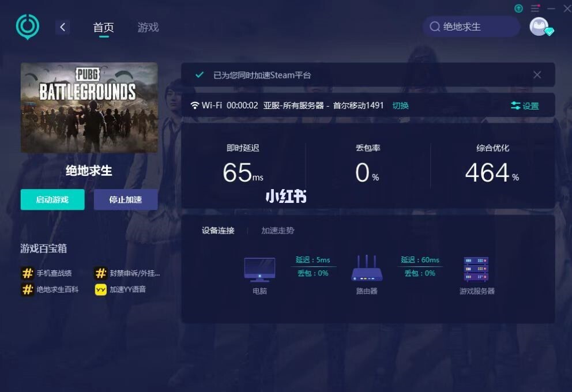Click 切换 to change server
This screenshot has width=572, height=392.
point(401,105)
